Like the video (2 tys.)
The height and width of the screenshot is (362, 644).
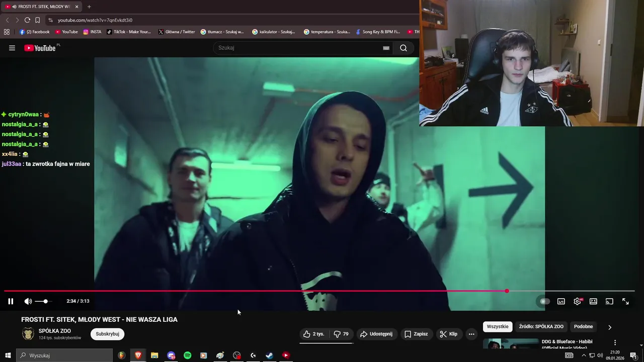(314, 334)
